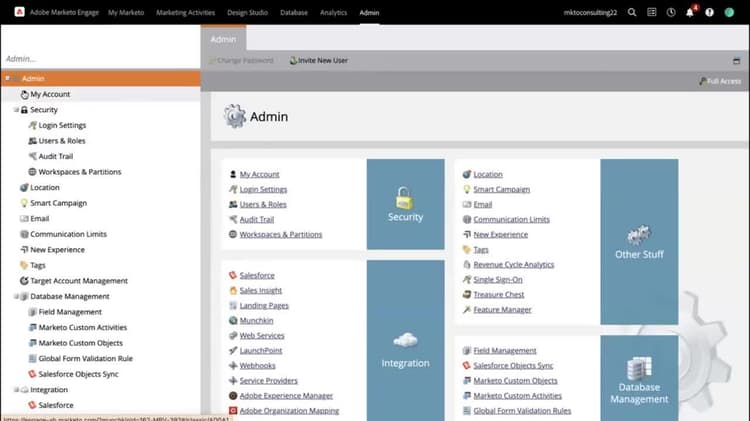Click the Email envelope icon in tree

coord(24,219)
